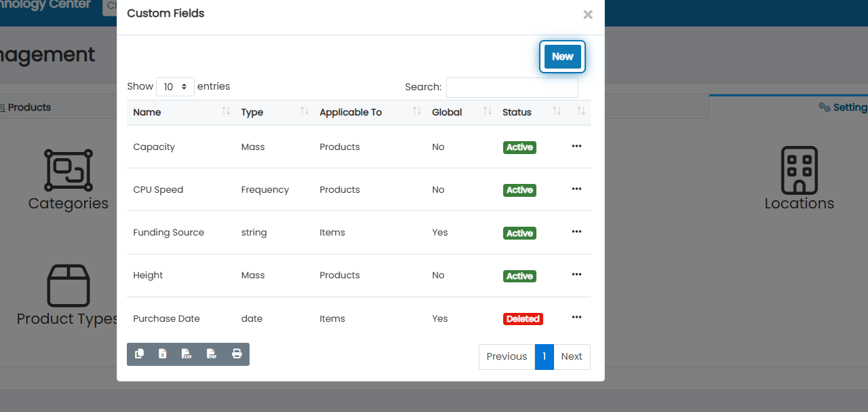Sort the table by Name column
Viewport: 868px width, 412px height.
tap(182, 112)
